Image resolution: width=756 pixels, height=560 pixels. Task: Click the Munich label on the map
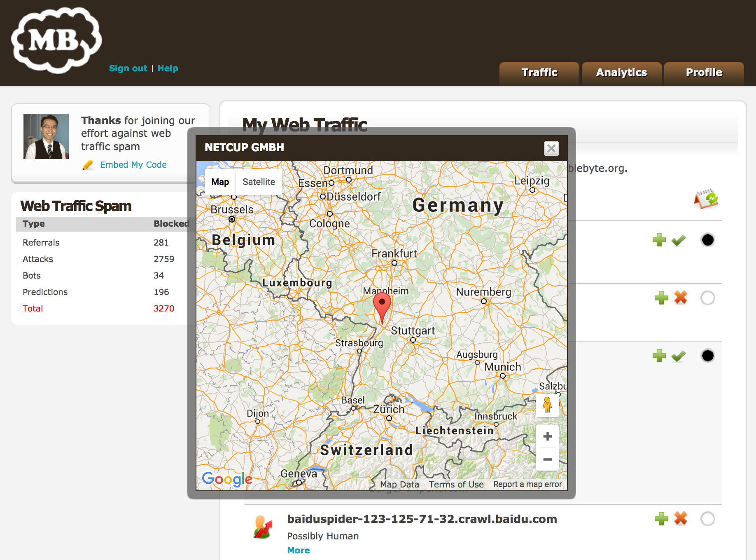(x=503, y=367)
